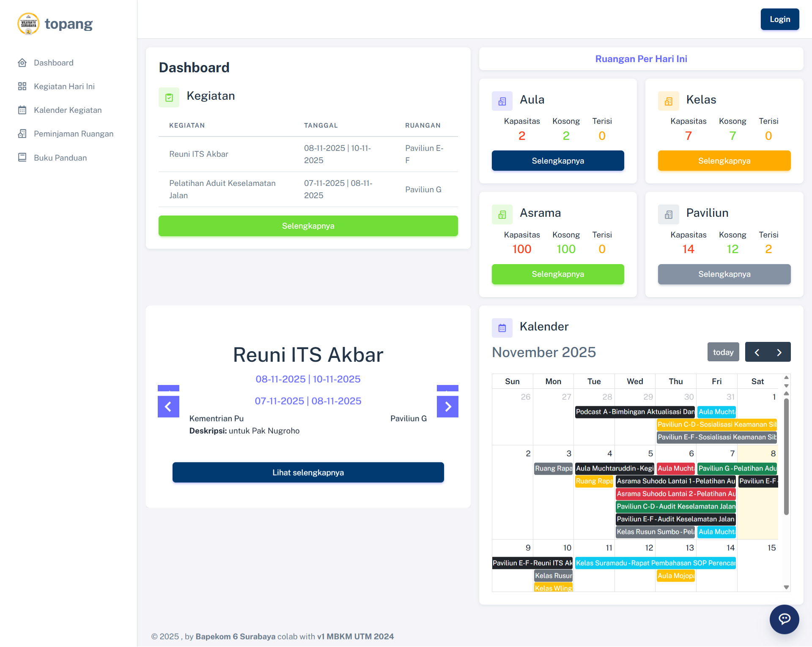Open Peminjaman Ruangan menu item
Screen dimensions: 812x647
[74, 134]
